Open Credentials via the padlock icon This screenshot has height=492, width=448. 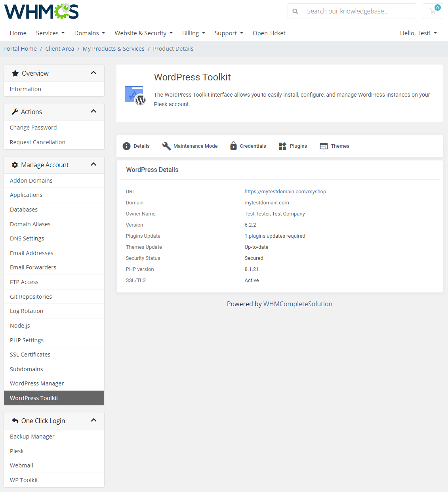pyautogui.click(x=233, y=146)
